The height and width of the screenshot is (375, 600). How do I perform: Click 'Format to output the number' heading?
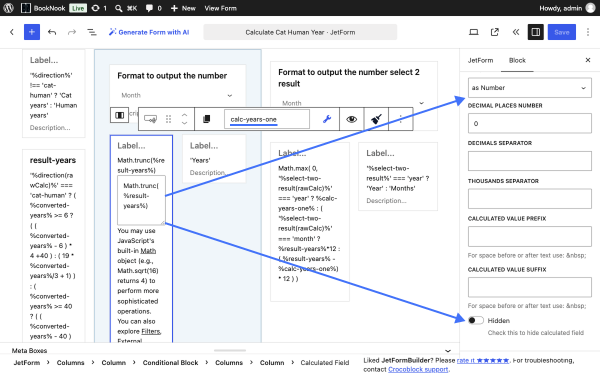[172, 76]
